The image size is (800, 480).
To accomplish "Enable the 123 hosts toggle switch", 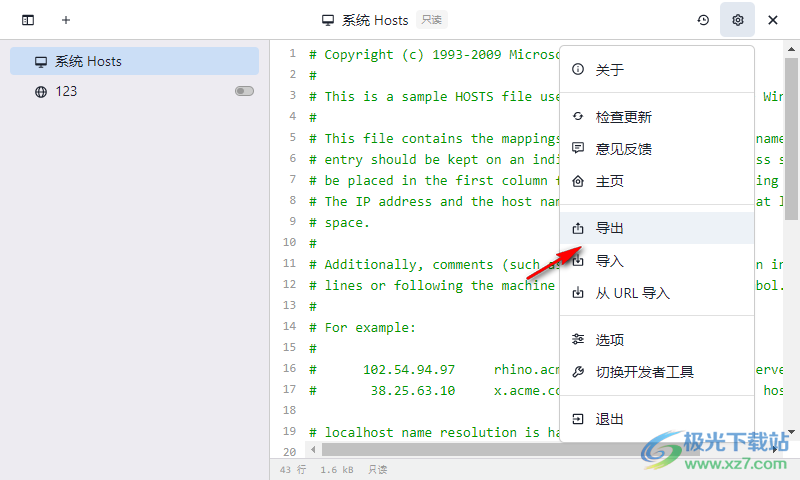I will [244, 91].
